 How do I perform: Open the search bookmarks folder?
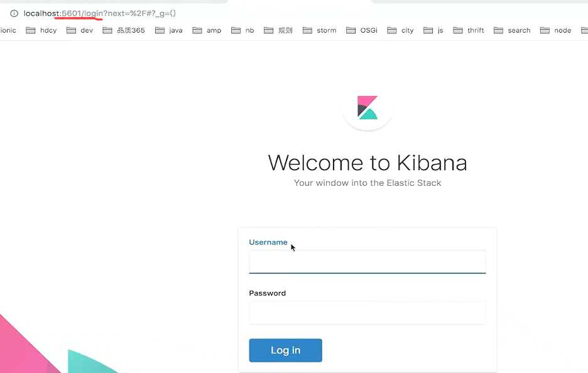[512, 30]
